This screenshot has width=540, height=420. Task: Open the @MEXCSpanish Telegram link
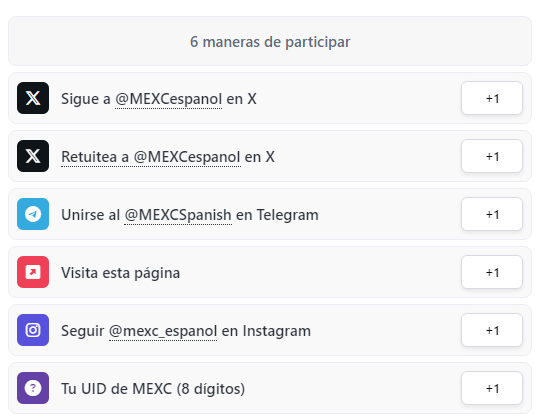tap(178, 215)
